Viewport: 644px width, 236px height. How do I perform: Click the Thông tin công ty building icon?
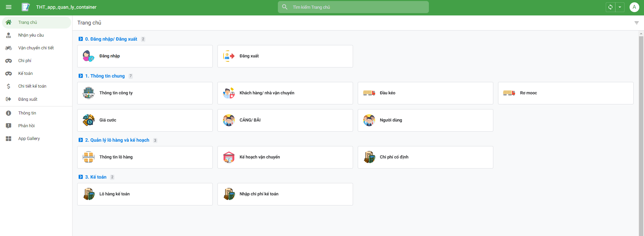pyautogui.click(x=89, y=93)
